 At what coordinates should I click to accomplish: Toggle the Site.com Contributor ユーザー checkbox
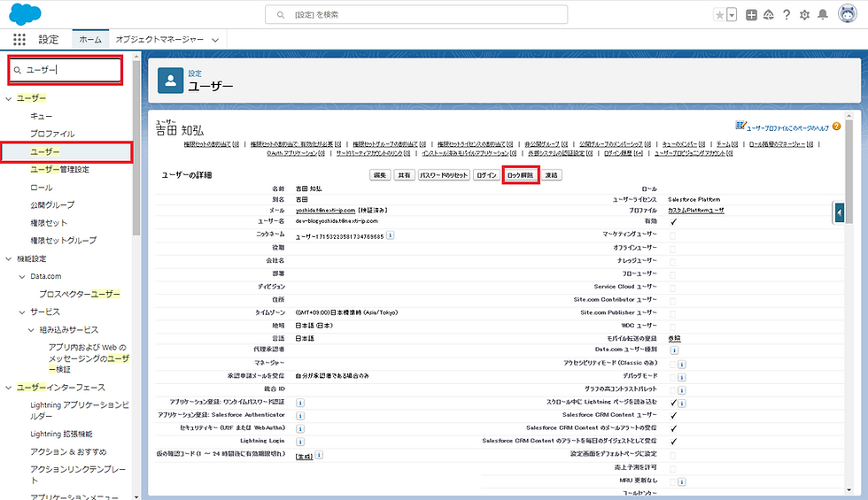click(672, 300)
